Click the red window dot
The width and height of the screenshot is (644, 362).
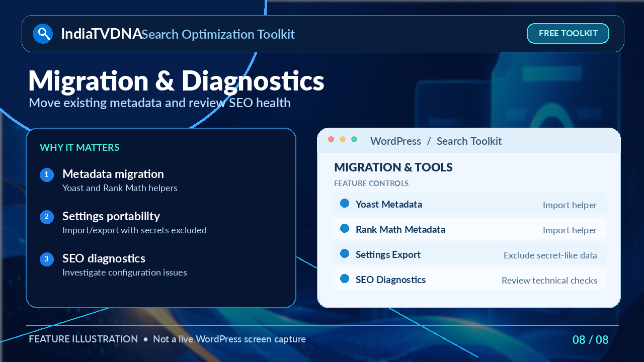click(x=331, y=139)
